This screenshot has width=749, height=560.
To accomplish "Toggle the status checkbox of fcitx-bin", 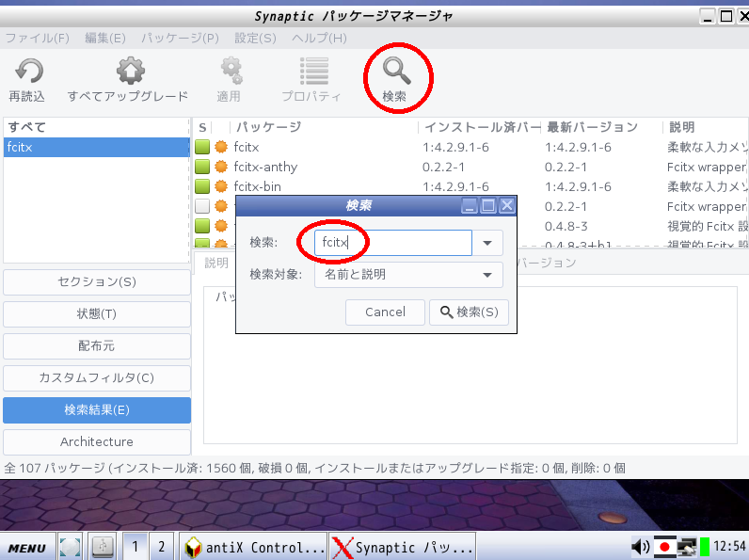I will tap(202, 186).
